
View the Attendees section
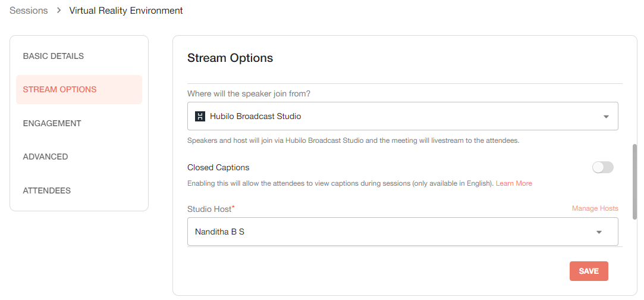46,190
